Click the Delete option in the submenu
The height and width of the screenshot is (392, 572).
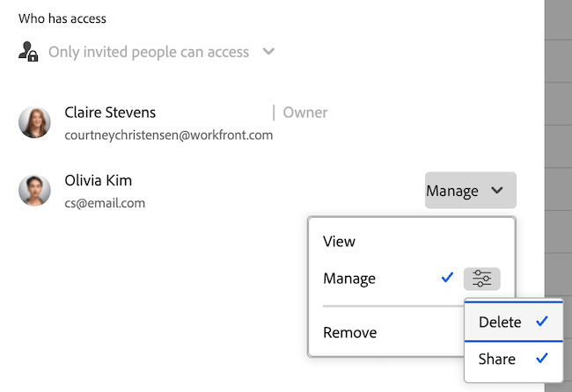pos(500,323)
